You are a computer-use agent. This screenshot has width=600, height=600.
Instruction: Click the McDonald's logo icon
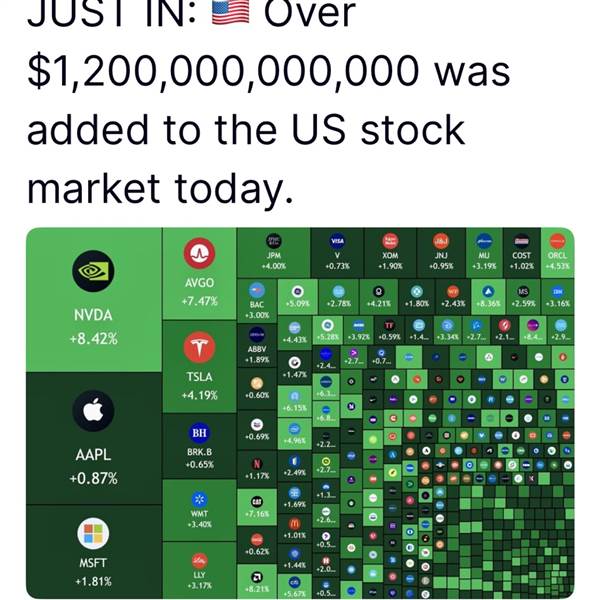(294, 524)
